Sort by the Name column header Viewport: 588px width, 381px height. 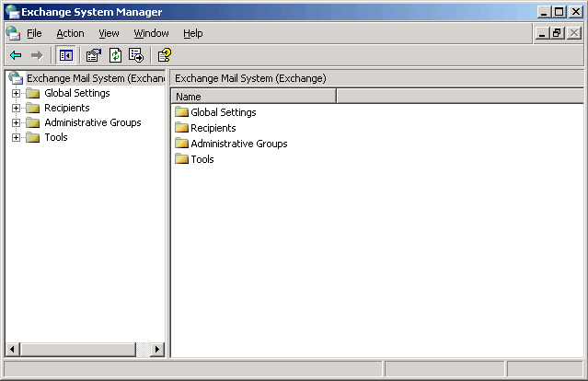point(254,97)
